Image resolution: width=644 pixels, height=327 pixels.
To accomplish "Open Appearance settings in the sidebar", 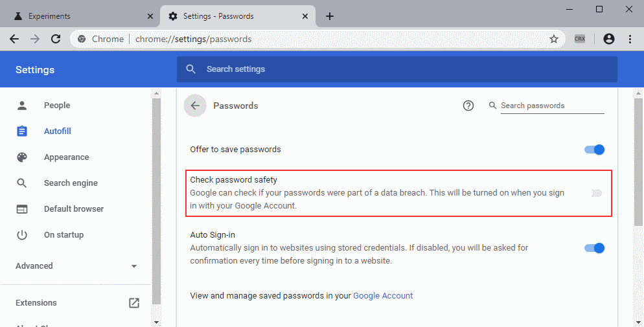I will (66, 157).
